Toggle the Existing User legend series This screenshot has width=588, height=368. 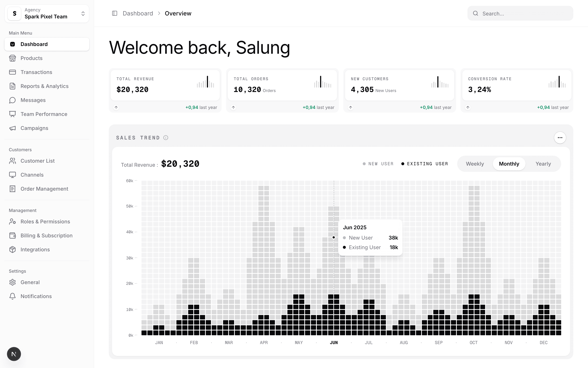tap(424, 164)
